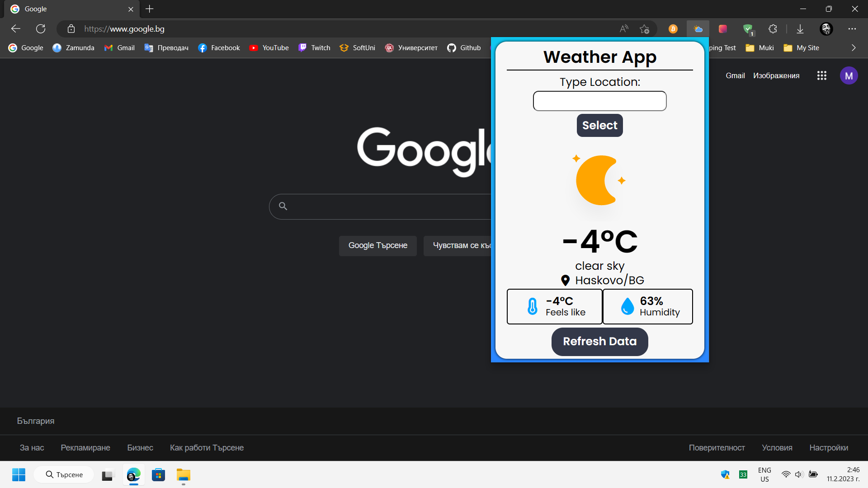
Task: Open the browser Extensions puzzle icon
Action: tap(773, 28)
